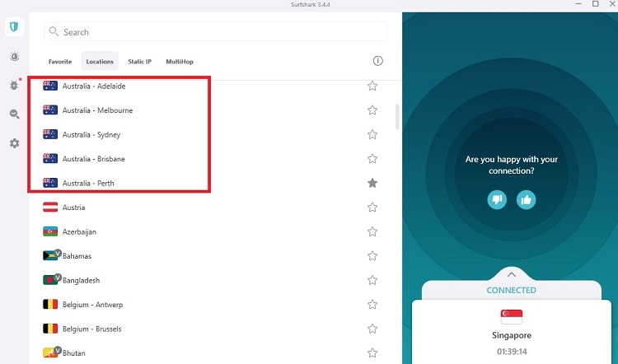618x364 pixels.
Task: Click the connection timer 01:39:14
Action: (x=512, y=352)
